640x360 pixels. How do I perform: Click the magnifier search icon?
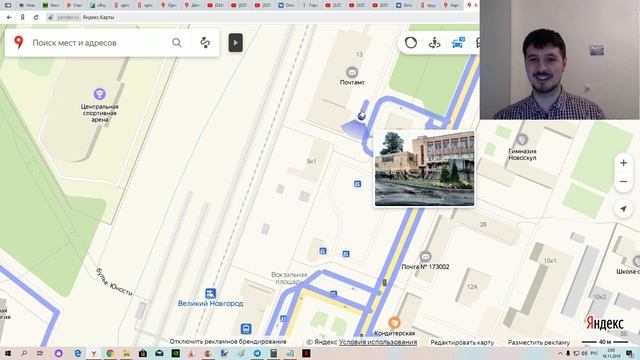(x=177, y=42)
